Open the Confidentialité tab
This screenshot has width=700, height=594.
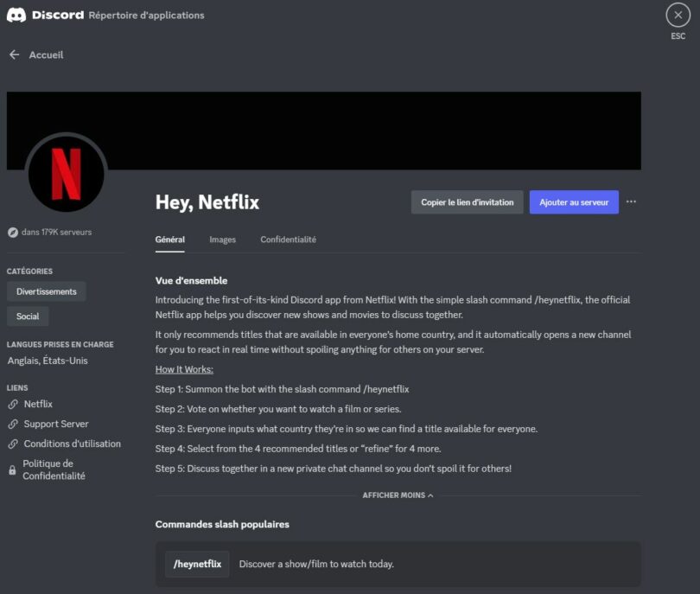click(288, 240)
